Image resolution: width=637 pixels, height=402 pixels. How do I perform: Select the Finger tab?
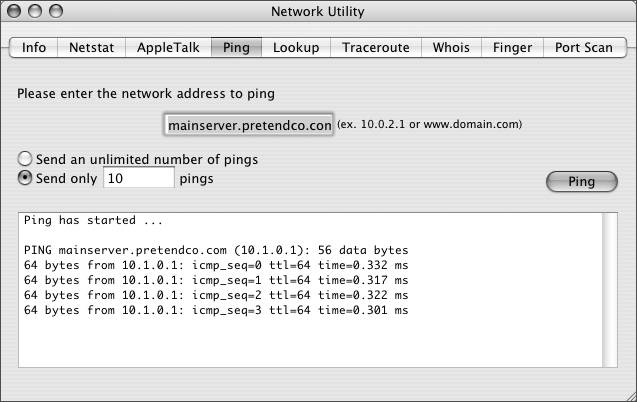tap(512, 48)
